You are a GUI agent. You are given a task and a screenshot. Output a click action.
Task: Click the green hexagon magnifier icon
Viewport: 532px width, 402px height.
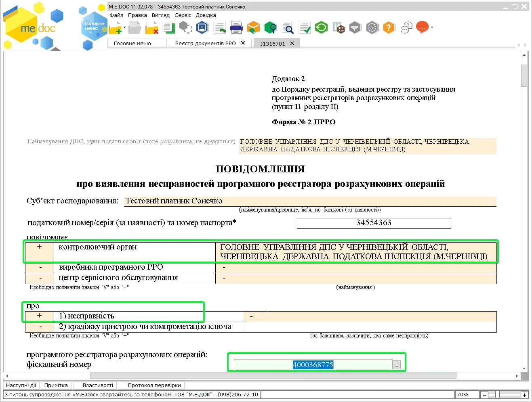pyautogui.click(x=271, y=28)
